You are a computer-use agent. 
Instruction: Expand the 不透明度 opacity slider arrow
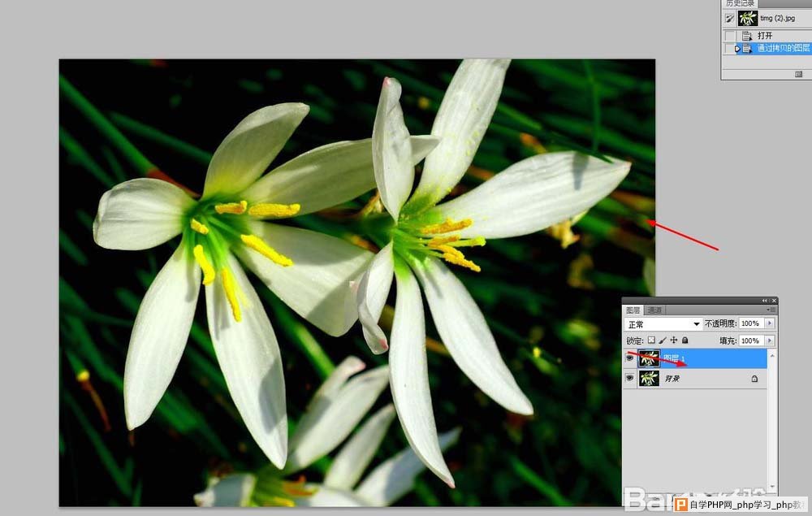[770, 324]
